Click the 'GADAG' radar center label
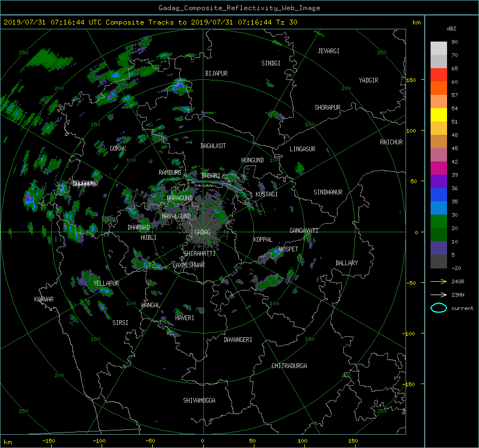 pyautogui.click(x=202, y=232)
